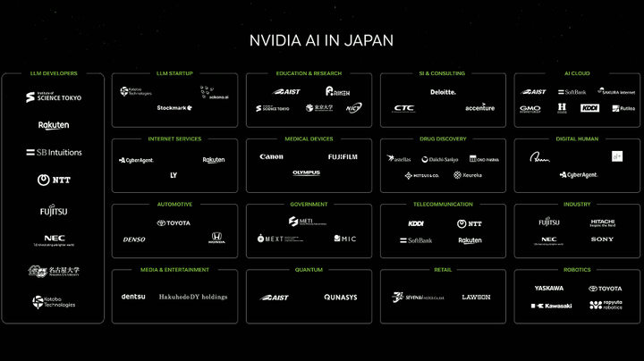Click the CyberAgent logo in Internet Services
The height and width of the screenshot is (361, 644).
coord(136,160)
